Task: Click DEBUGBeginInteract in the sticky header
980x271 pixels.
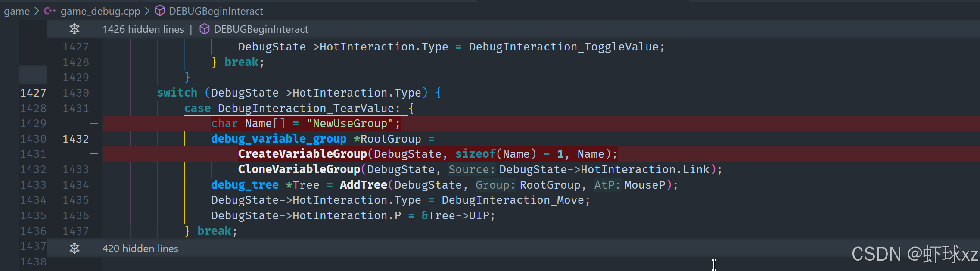Action: [261, 29]
